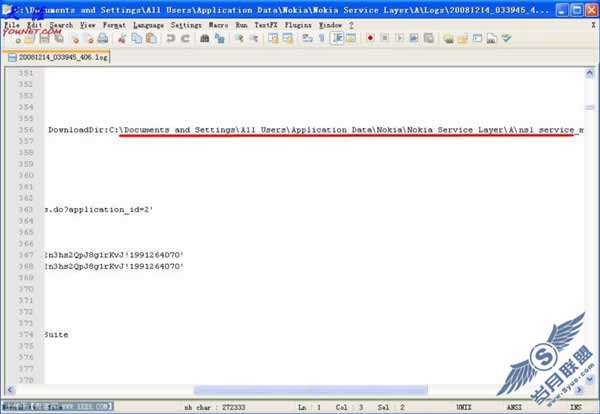Viewport: 600px width, 414px height.
Task: Click text 's.do?application_id=2' on line 363
Action: click(x=99, y=210)
